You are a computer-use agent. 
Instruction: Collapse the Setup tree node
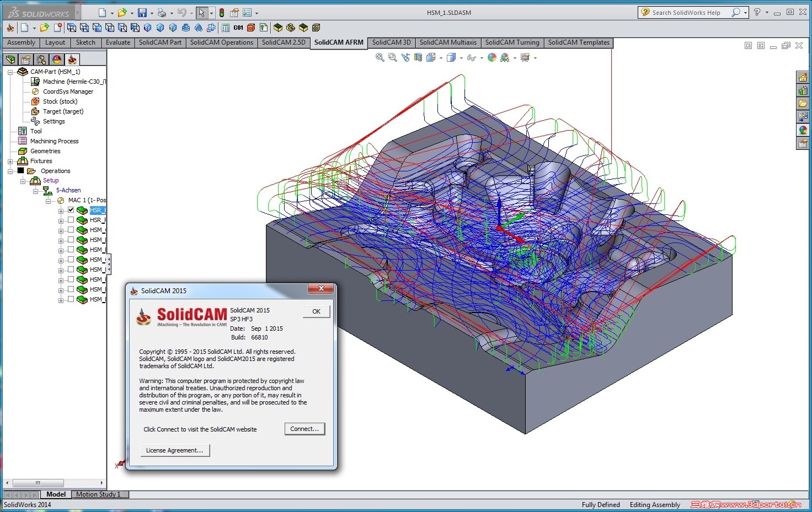coord(23,181)
